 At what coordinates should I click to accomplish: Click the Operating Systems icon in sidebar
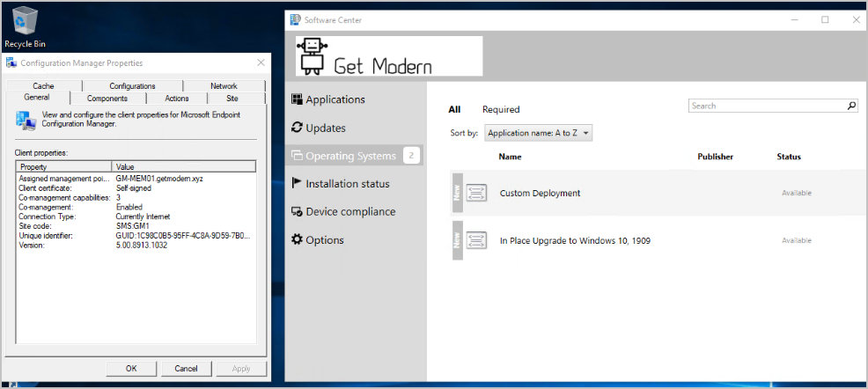click(298, 156)
